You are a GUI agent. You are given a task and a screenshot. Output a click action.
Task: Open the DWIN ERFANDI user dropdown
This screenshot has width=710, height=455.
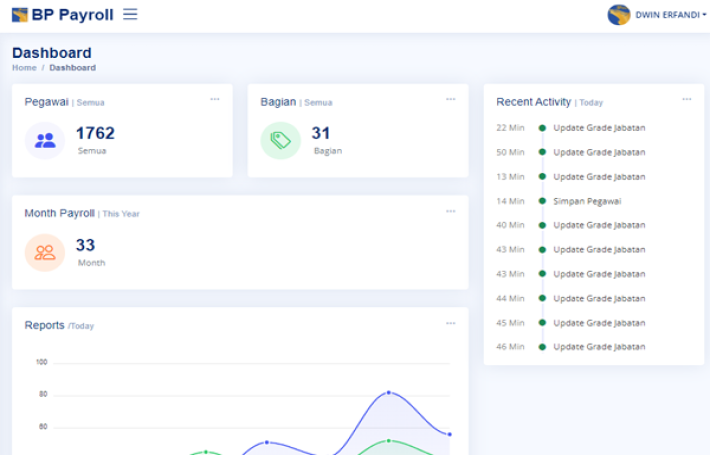click(x=670, y=15)
